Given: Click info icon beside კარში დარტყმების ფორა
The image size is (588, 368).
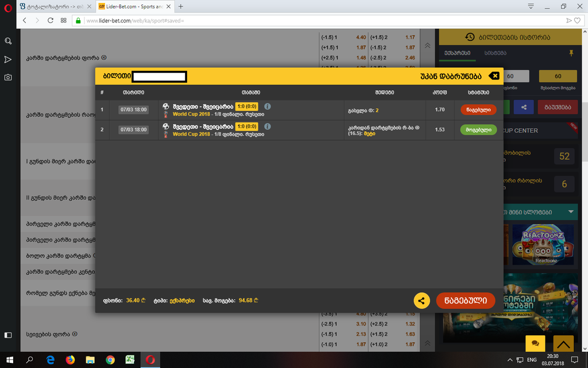Looking at the screenshot, I should tap(104, 57).
